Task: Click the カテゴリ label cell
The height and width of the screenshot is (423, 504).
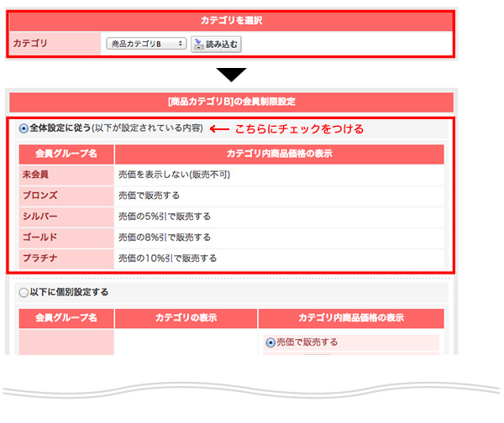Action: [x=55, y=43]
